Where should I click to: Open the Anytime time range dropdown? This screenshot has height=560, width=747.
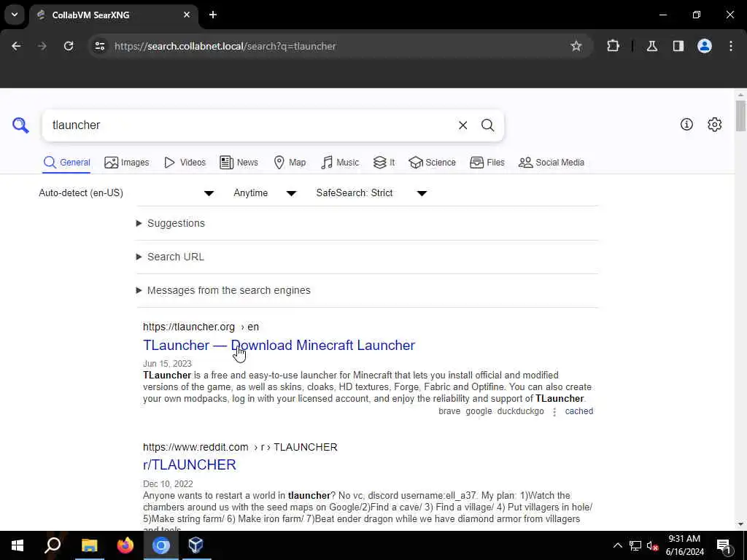tap(265, 192)
